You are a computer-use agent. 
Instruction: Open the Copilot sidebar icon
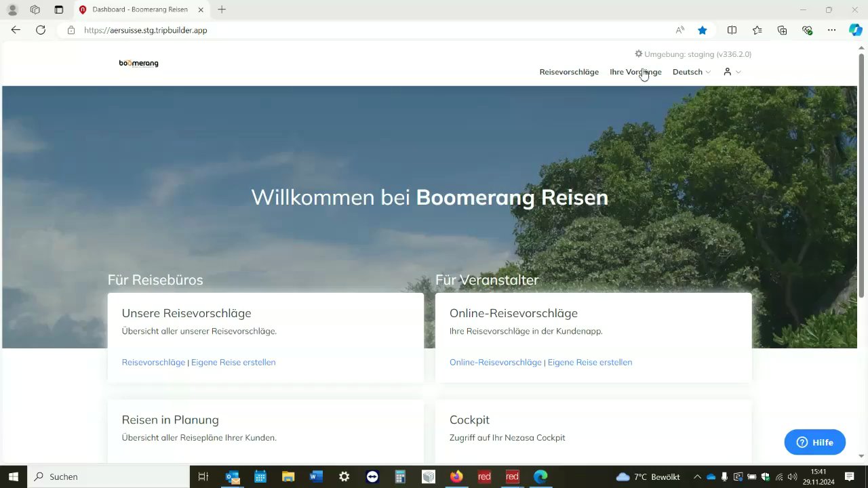tap(856, 30)
